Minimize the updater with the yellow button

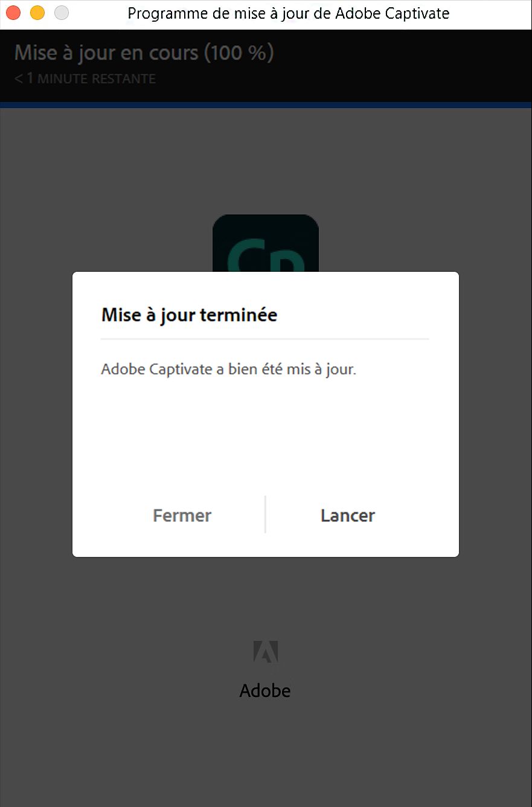coord(37,13)
